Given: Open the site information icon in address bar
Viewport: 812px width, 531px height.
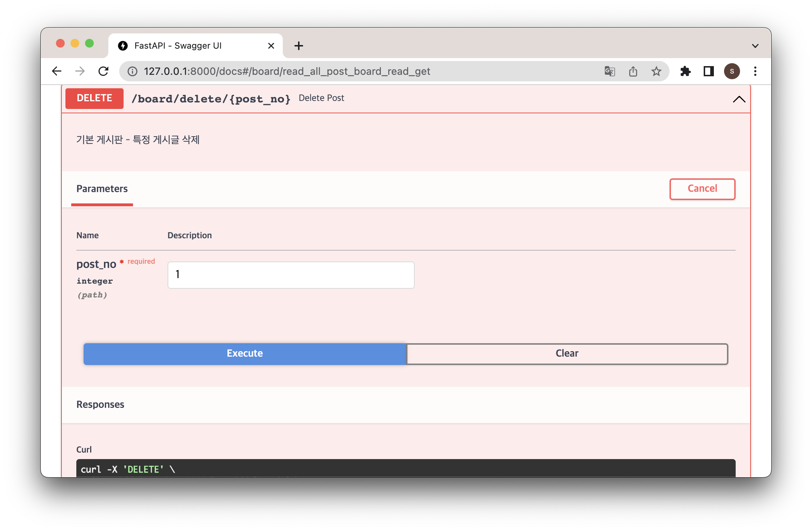Looking at the screenshot, I should 133,71.
